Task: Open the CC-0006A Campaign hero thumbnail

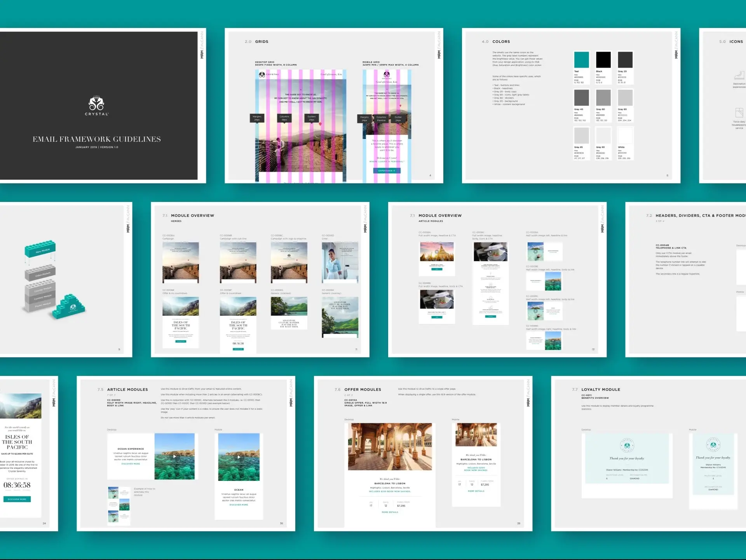Action: [x=181, y=263]
